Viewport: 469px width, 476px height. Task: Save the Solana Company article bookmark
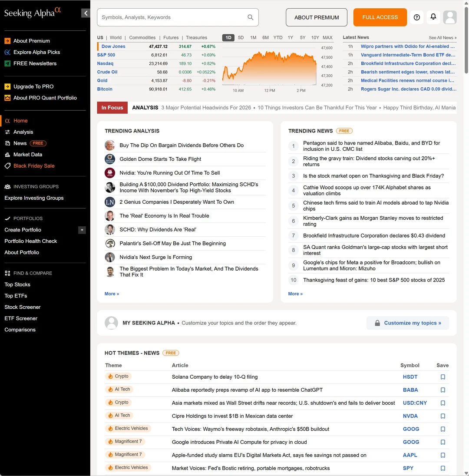point(443,377)
